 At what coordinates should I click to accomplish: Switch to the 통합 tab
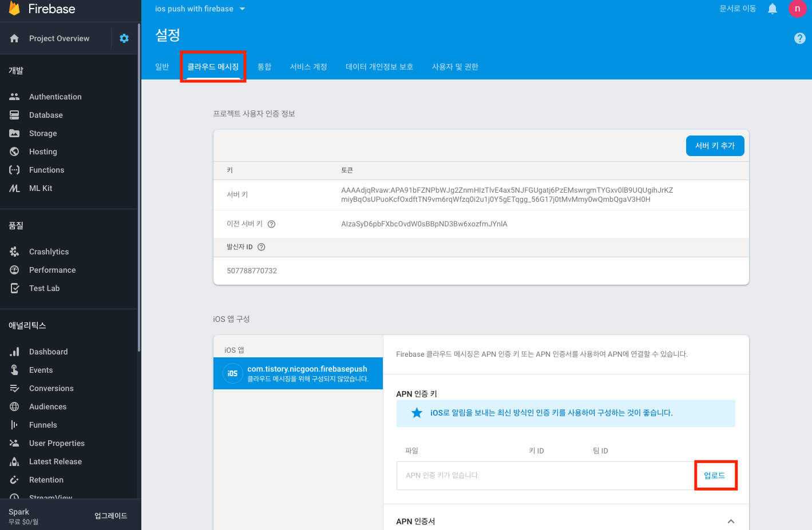click(x=264, y=67)
